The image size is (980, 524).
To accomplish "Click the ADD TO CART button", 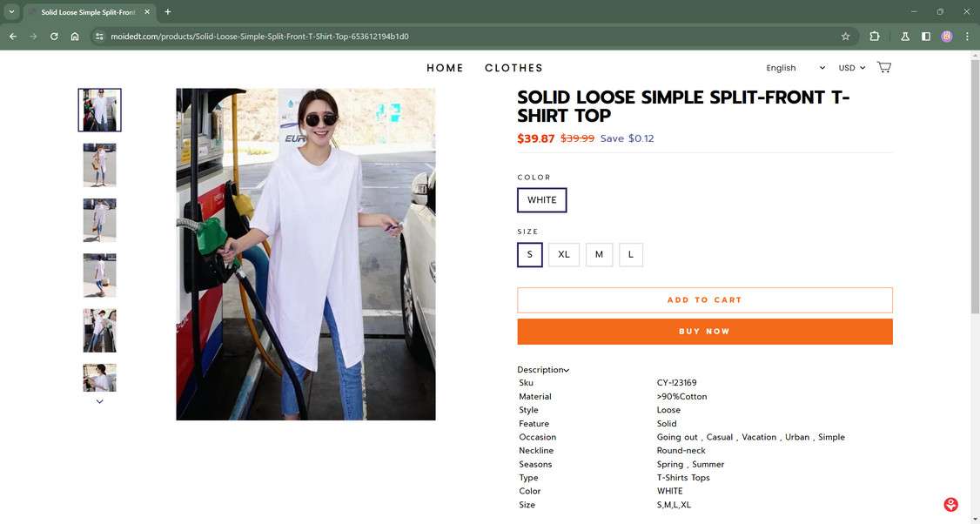I will (704, 300).
